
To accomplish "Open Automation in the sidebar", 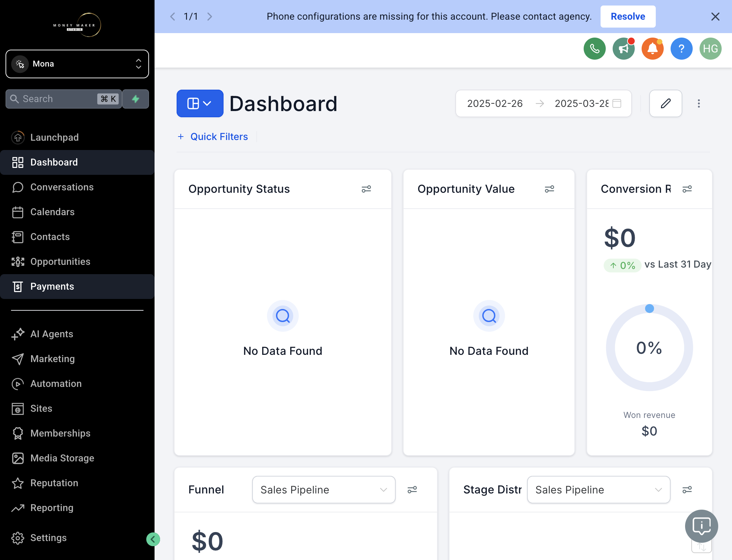I will [77, 383].
